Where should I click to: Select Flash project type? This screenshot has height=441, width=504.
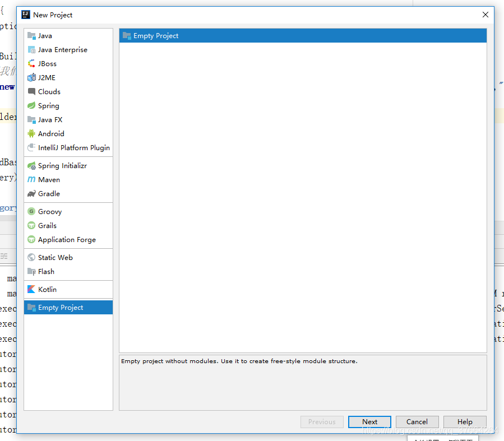coord(68,272)
